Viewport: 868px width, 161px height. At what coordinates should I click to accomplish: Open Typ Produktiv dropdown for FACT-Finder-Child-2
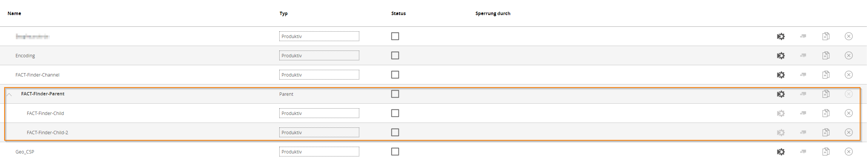tap(319, 132)
